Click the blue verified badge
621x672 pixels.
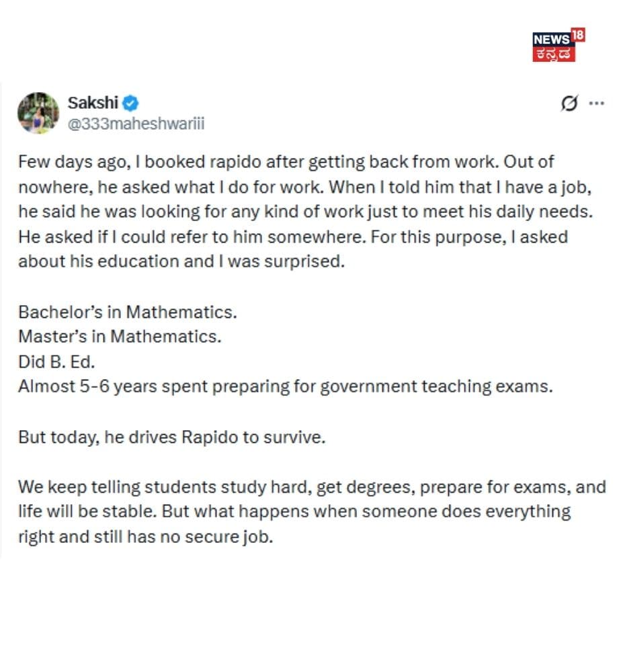(131, 103)
